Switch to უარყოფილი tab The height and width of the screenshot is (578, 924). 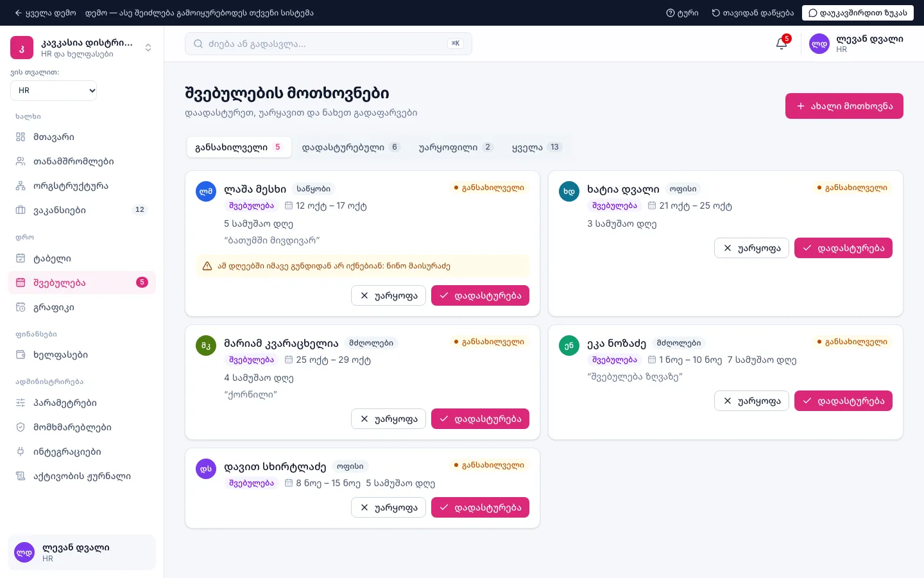point(456,147)
